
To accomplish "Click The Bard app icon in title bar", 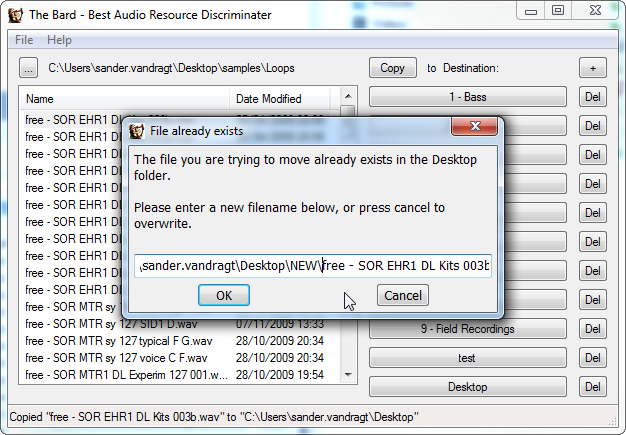I will coord(15,15).
